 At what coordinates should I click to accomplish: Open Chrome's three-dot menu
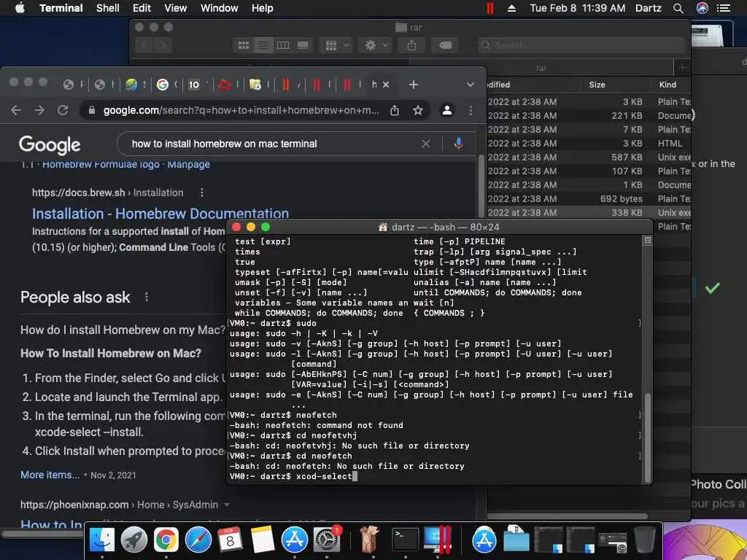[x=471, y=111]
